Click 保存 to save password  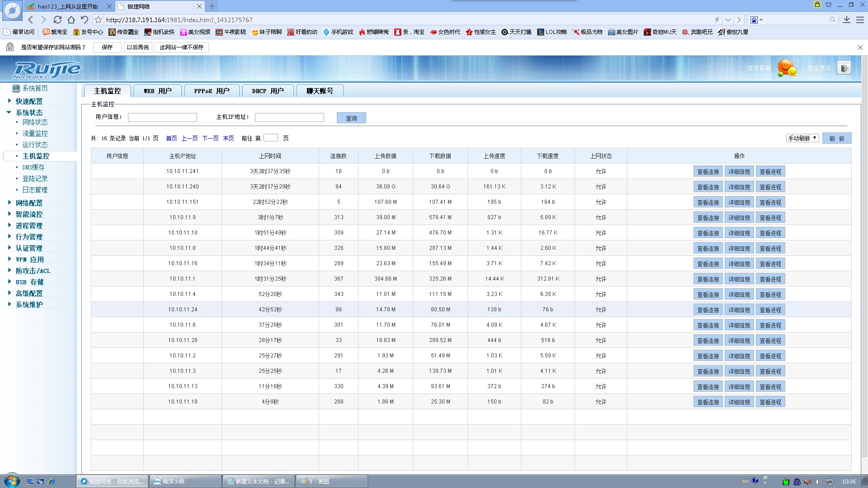(107, 47)
